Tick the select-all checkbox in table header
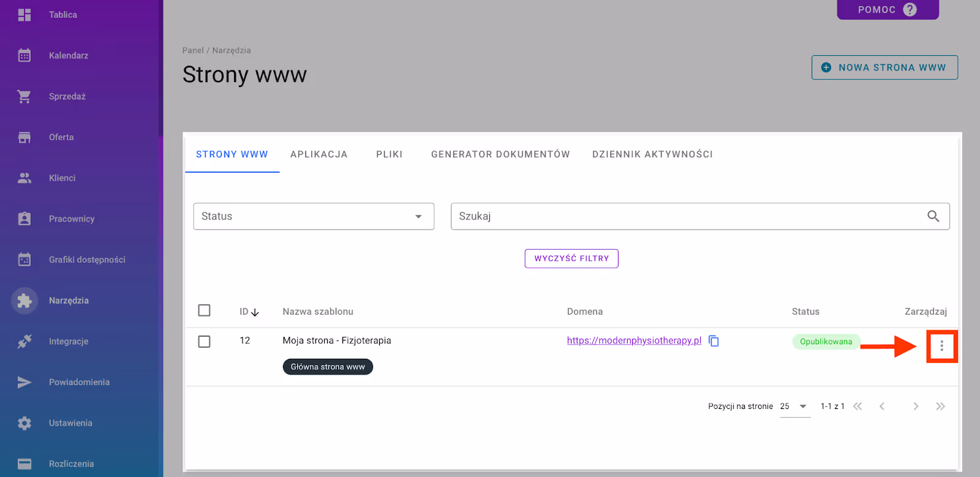This screenshot has height=477, width=980. point(205,310)
